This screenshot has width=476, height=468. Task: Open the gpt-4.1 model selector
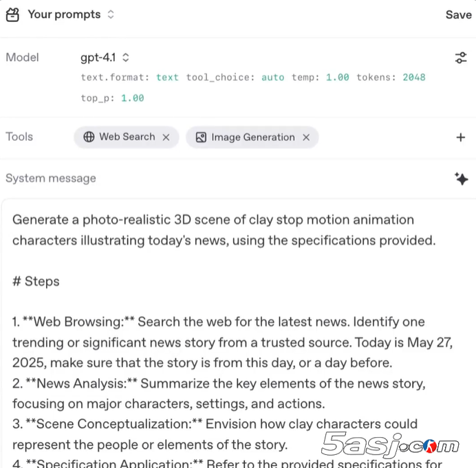(100, 58)
